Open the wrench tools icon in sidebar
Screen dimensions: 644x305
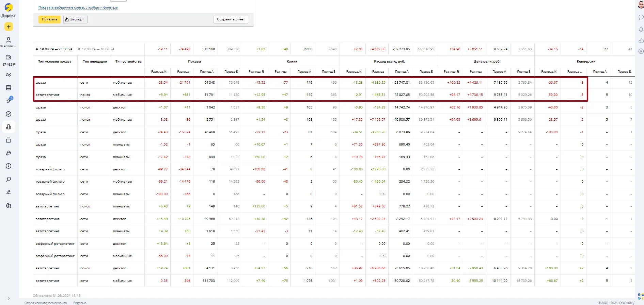(x=9, y=153)
